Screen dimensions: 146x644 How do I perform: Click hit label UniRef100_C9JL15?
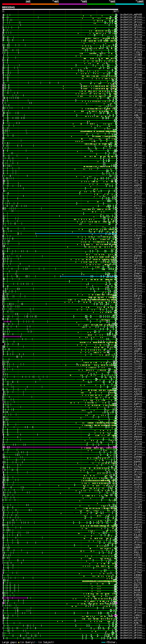(x=131, y=37)
